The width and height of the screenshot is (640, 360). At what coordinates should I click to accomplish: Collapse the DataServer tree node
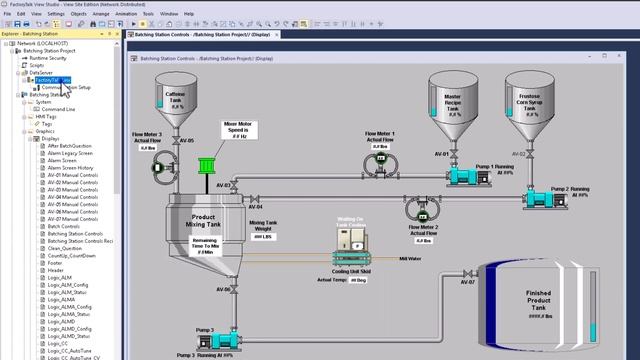[x=18, y=73]
